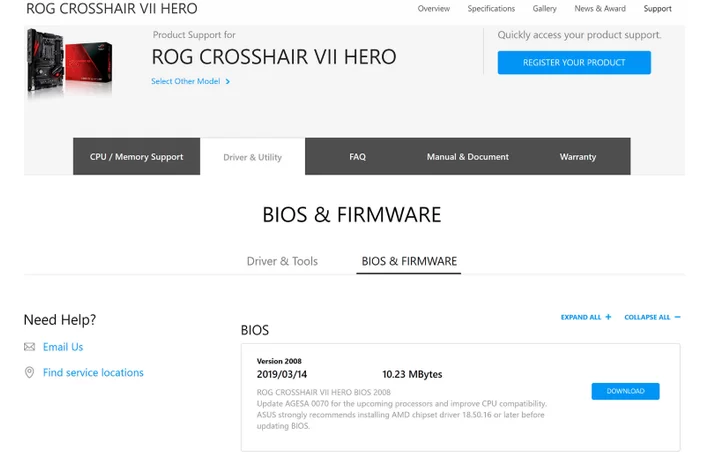The height and width of the screenshot is (457, 711).
Task: Click the Email Us link
Action: tap(63, 347)
